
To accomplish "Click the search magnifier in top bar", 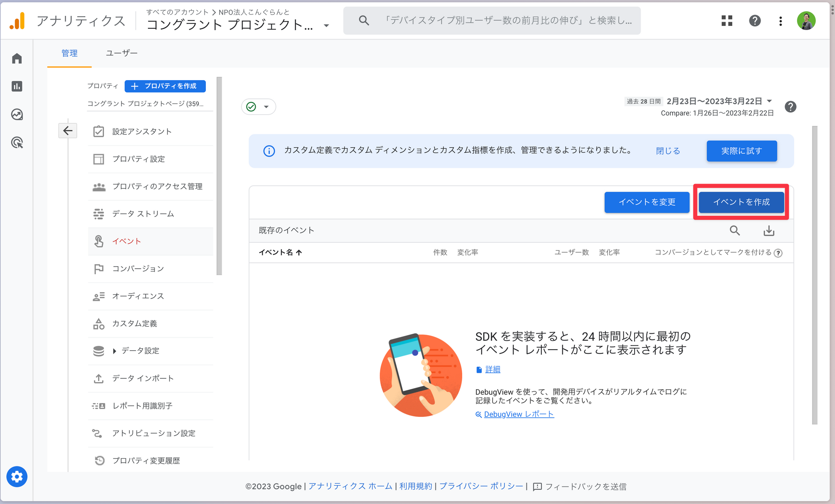I will (x=364, y=20).
